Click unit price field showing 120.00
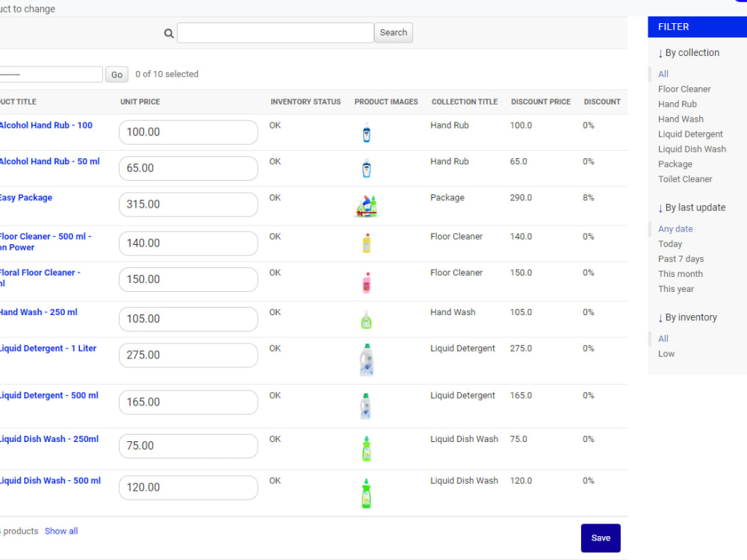This screenshot has width=747, height=560. click(x=188, y=488)
